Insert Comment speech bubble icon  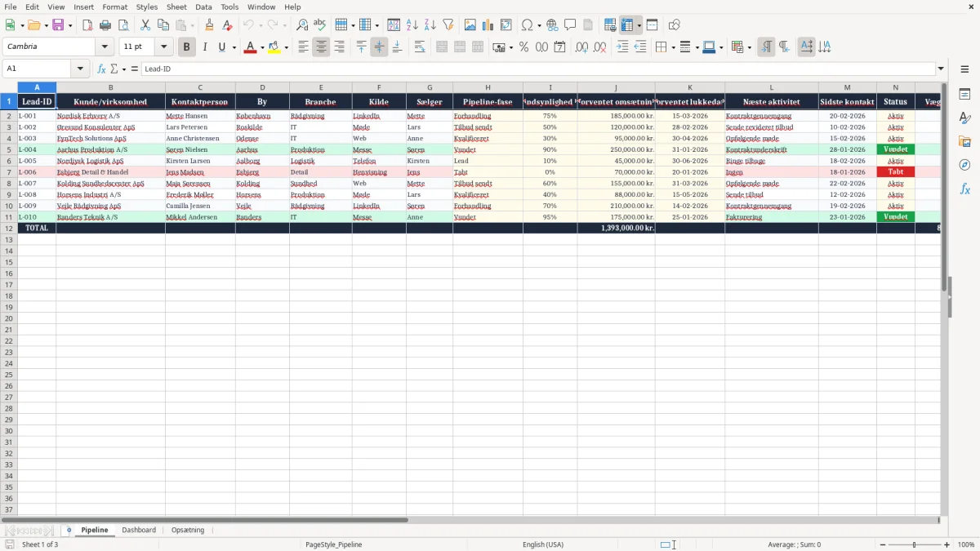(x=570, y=25)
